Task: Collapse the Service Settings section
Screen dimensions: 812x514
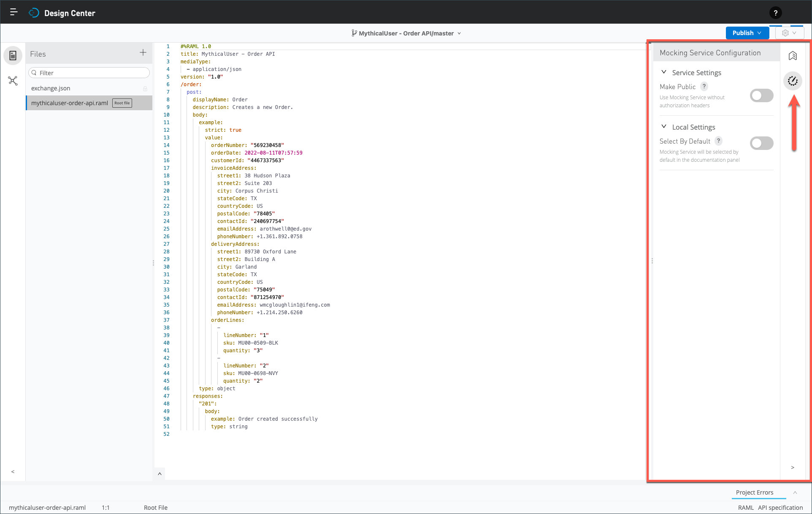Action: pos(664,72)
